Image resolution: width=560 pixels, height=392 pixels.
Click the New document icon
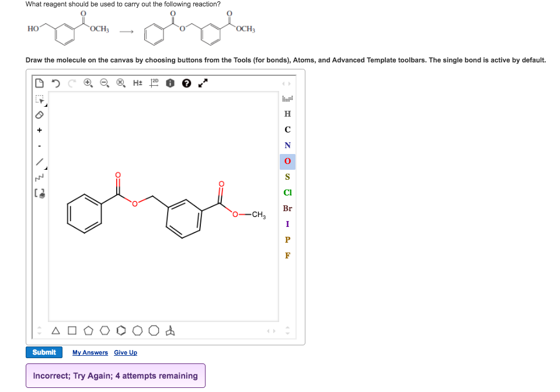click(x=39, y=83)
